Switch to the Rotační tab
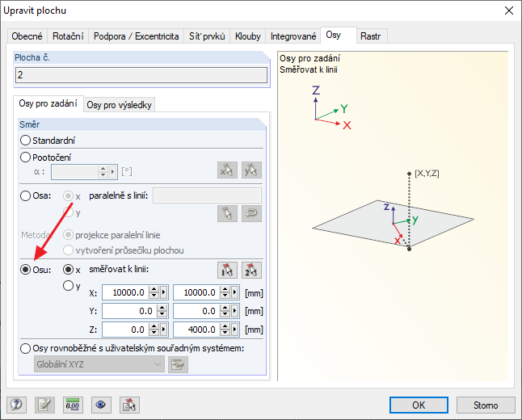This screenshot has height=420, width=522. (x=68, y=36)
